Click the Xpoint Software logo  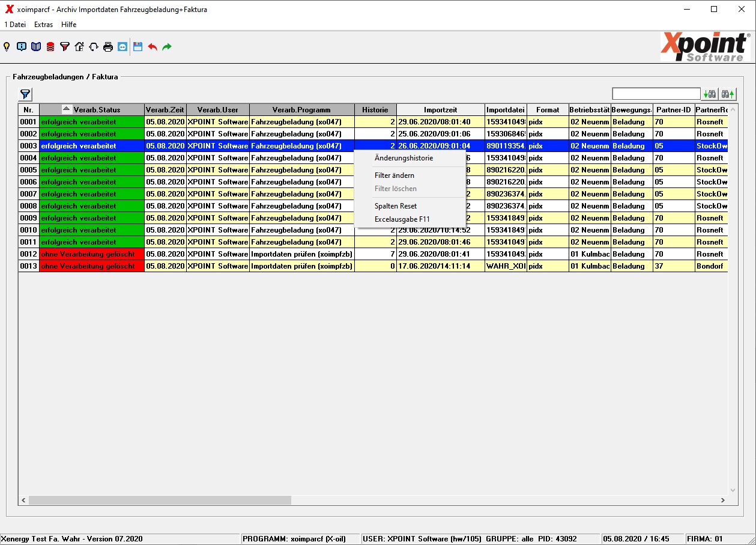(706, 47)
